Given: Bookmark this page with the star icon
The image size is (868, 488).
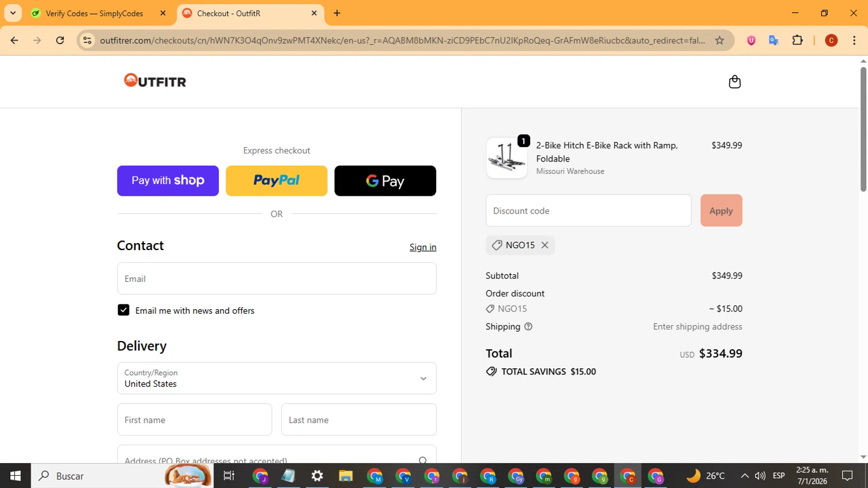Looking at the screenshot, I should (719, 41).
